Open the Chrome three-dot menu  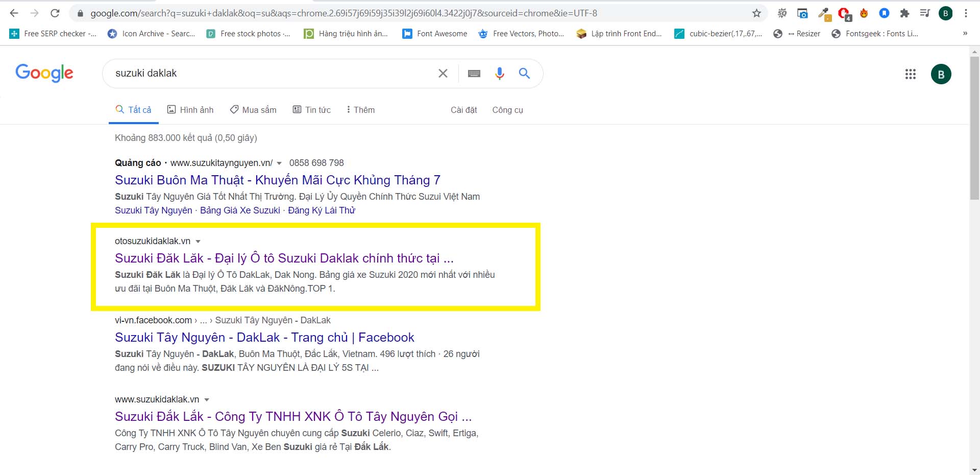[x=966, y=13]
